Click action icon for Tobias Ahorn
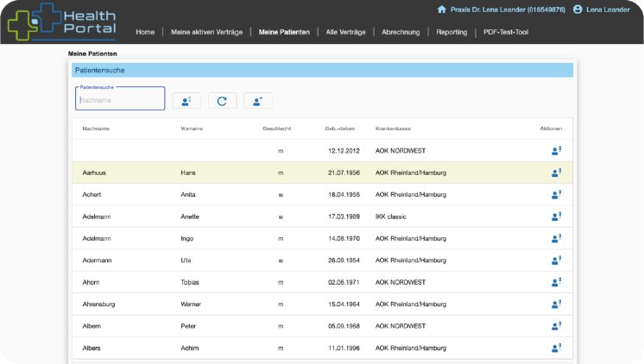Screen dimensions: 644x364 click(556, 282)
